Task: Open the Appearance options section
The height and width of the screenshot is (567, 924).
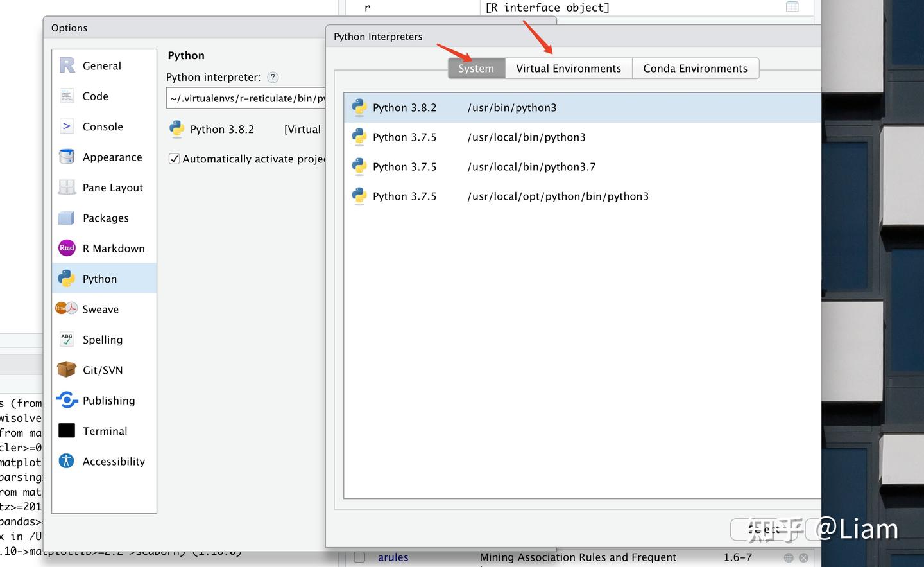Action: coord(104,157)
